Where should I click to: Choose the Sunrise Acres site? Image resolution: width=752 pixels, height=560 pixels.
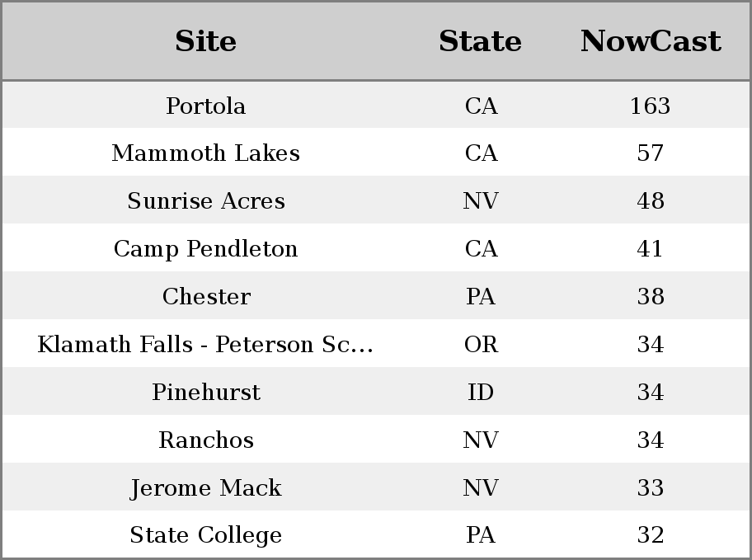pyautogui.click(x=206, y=200)
